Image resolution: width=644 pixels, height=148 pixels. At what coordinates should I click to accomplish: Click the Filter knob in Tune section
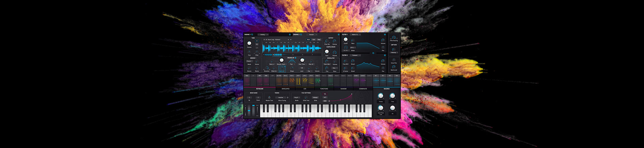pos(257,52)
